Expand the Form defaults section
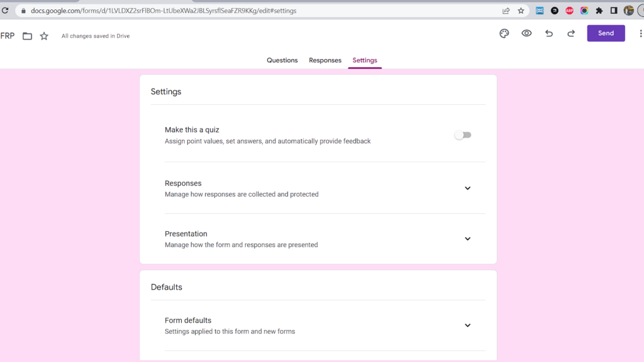 coord(467,325)
